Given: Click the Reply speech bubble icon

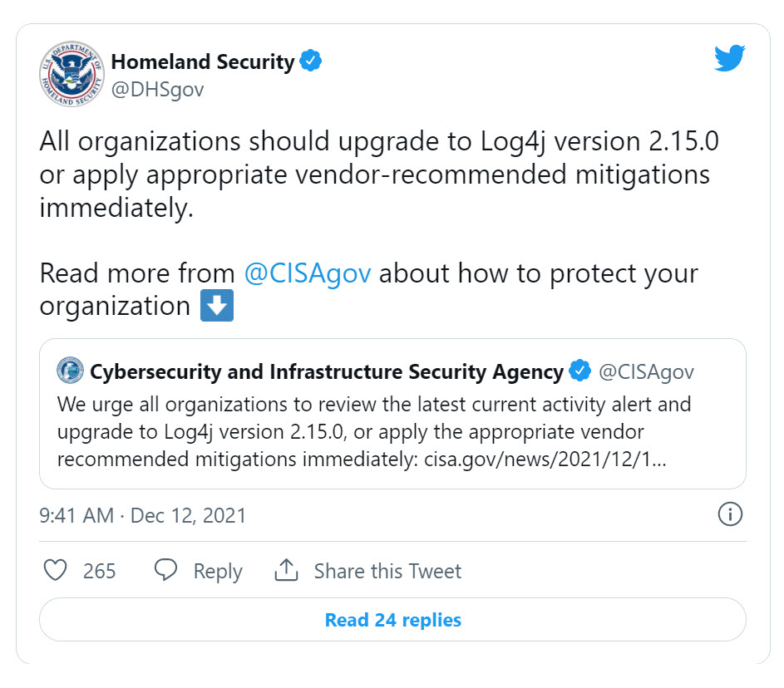Looking at the screenshot, I should point(166,571).
